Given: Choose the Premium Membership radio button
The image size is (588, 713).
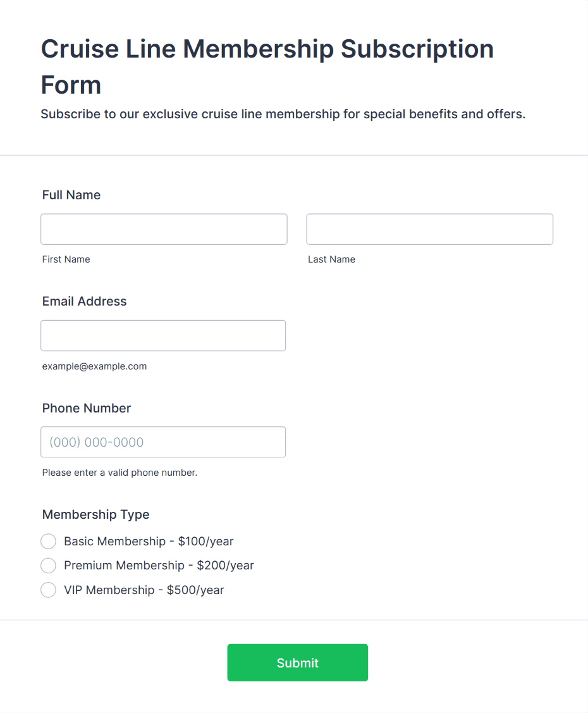Looking at the screenshot, I should click(x=49, y=566).
